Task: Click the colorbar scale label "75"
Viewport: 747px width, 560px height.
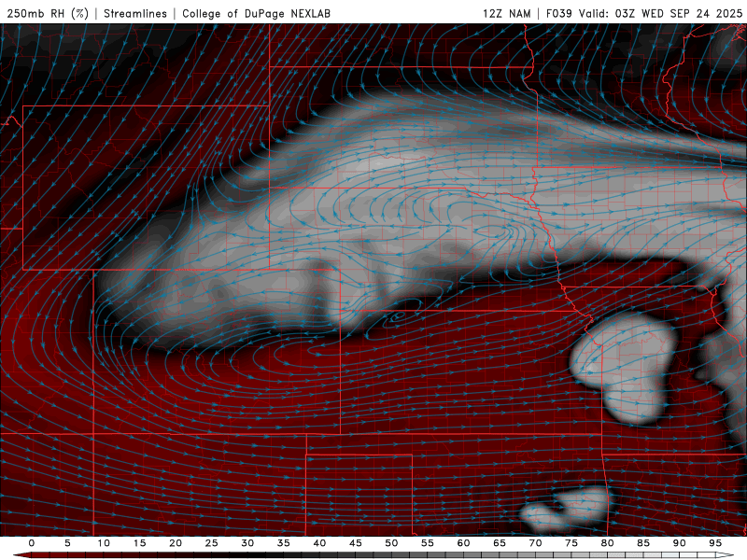Action: click(571, 543)
